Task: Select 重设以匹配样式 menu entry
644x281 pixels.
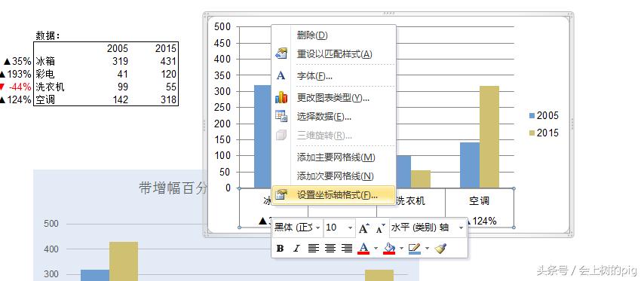Action: [334, 53]
